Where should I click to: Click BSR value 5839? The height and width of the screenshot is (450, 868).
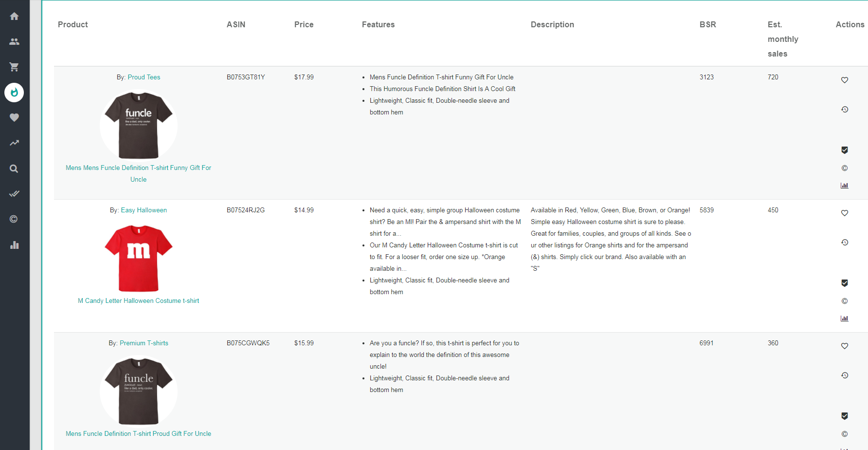[706, 210]
